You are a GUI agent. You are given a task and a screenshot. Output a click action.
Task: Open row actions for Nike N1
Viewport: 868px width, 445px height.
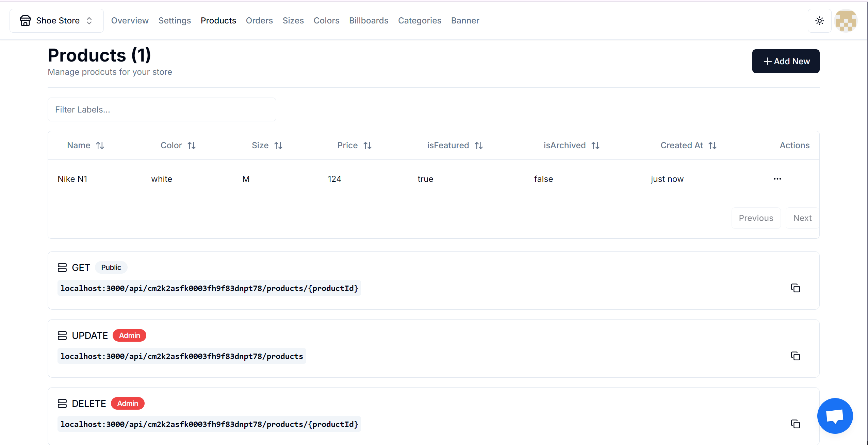(777, 179)
